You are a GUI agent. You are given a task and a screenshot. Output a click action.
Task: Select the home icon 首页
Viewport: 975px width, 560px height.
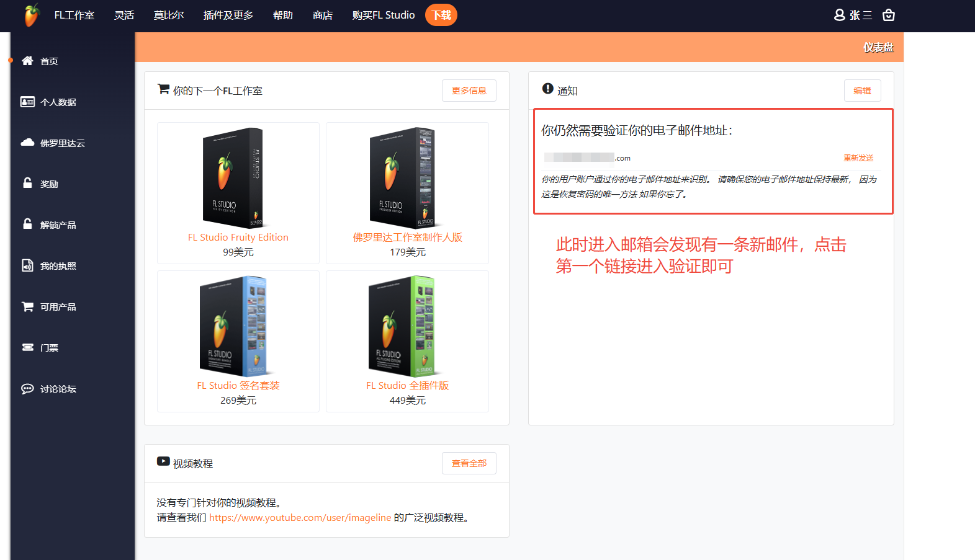[27, 61]
